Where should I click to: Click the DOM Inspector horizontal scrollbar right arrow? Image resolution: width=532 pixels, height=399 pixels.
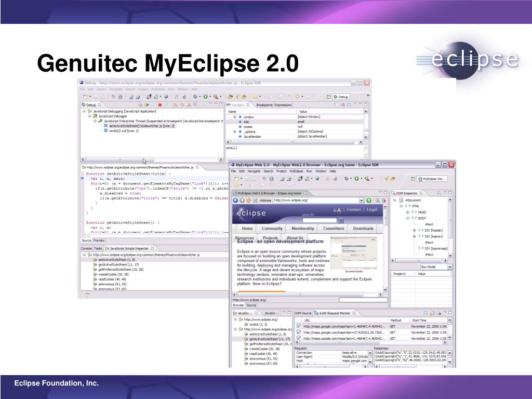pos(445,261)
